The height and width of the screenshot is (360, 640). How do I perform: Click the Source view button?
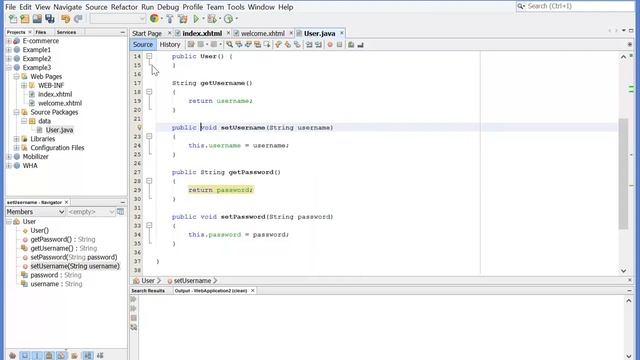click(x=143, y=44)
